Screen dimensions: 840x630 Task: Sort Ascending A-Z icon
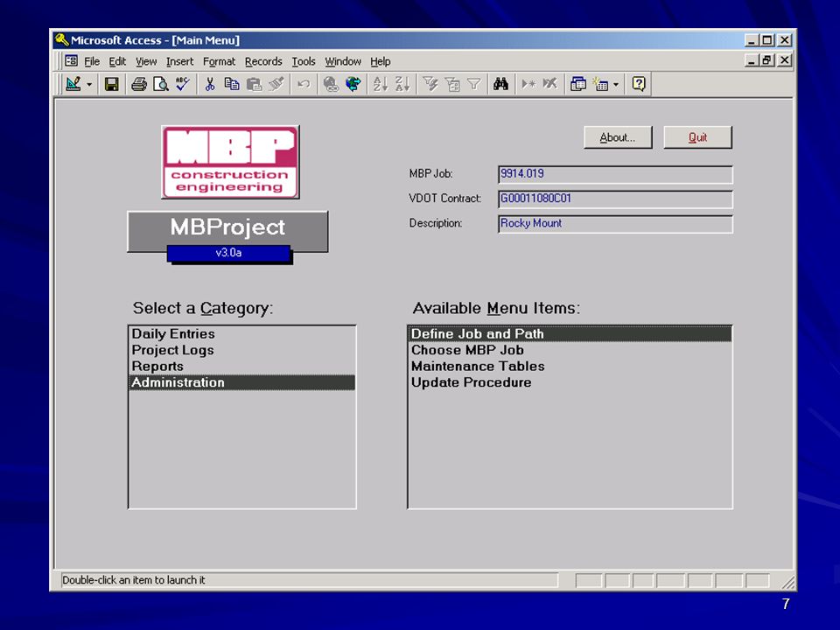point(381,84)
